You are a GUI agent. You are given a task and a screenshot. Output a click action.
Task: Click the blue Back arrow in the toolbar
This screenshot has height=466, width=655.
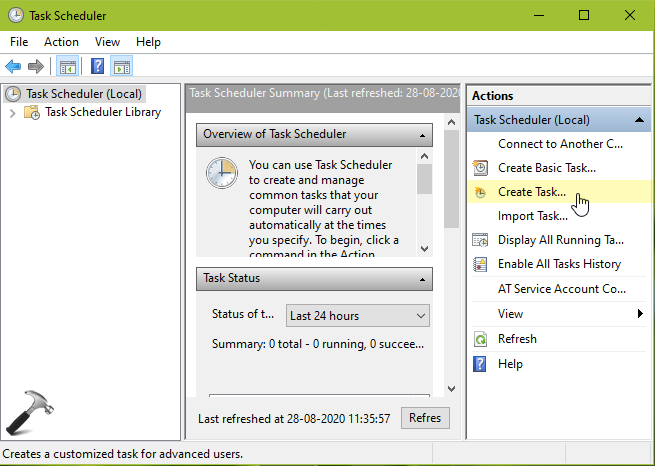(13, 66)
